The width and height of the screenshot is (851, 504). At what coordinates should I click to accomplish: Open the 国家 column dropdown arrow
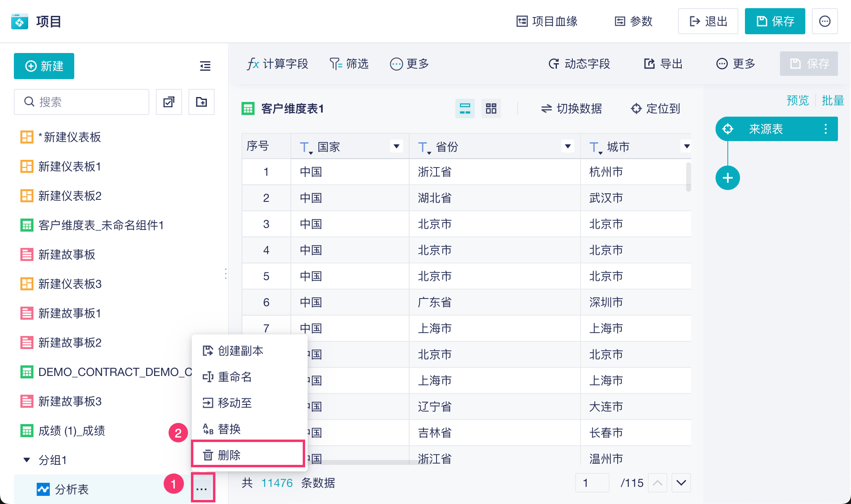(x=396, y=146)
